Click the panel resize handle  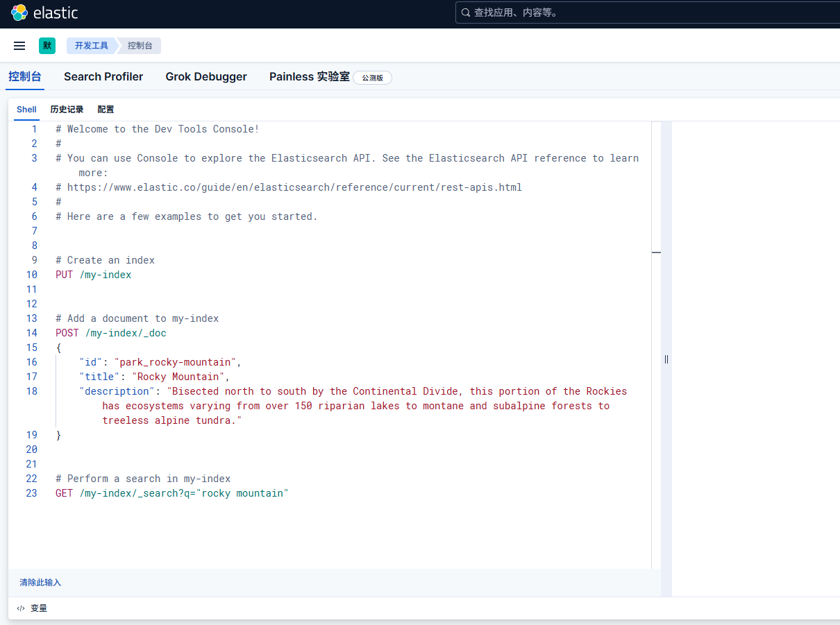pyautogui.click(x=666, y=359)
